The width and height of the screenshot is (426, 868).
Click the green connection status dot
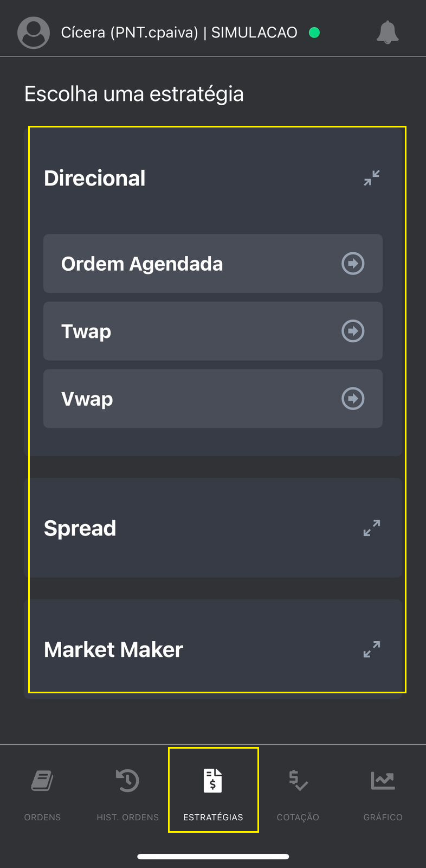314,33
